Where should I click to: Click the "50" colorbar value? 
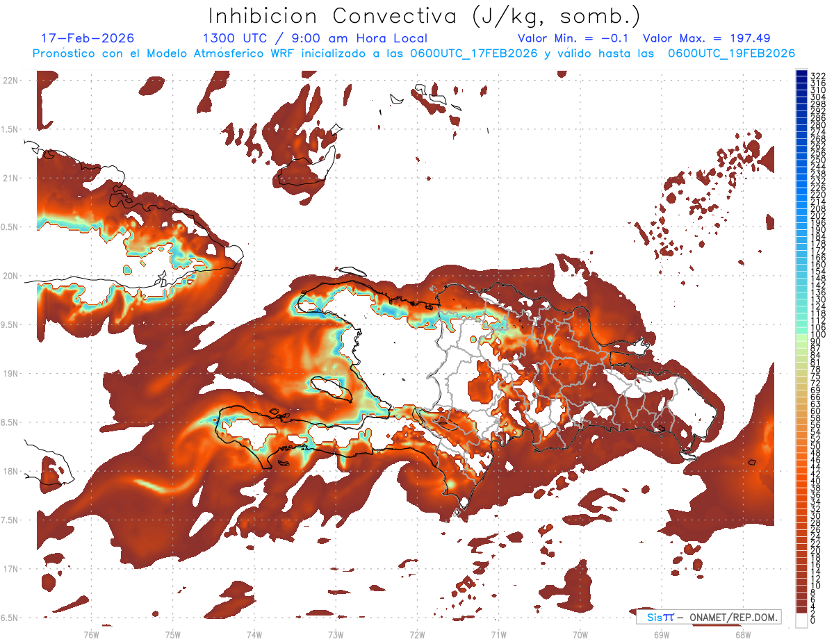(816, 446)
